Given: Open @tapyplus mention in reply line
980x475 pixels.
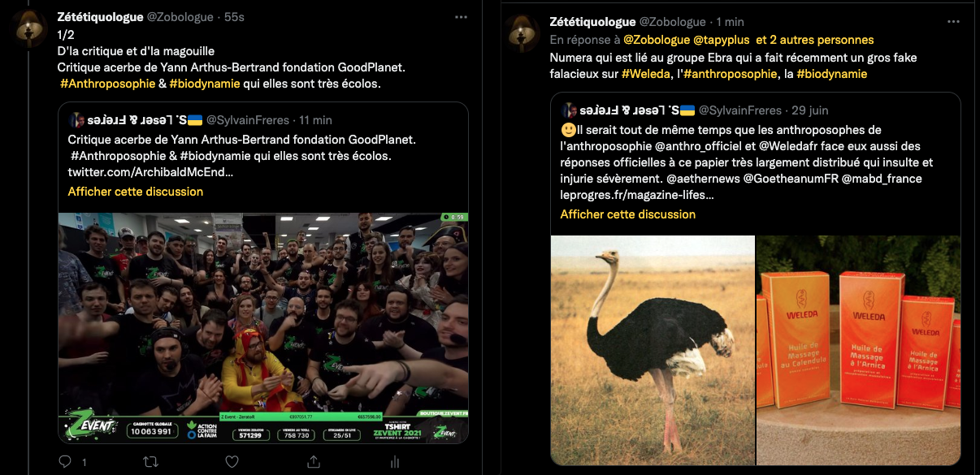Looking at the screenshot, I should (722, 39).
